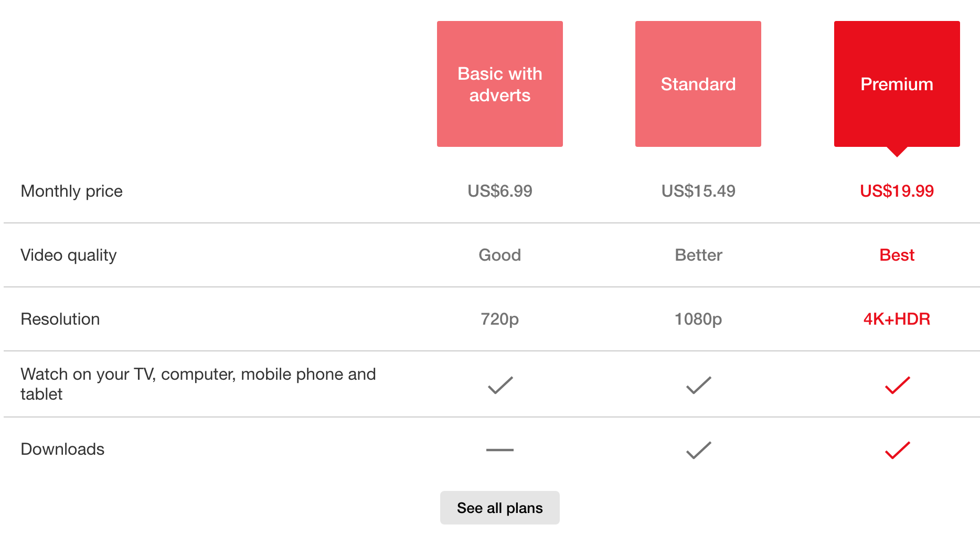This screenshot has height=535, width=980.
Task: Click the See all plans button
Action: (499, 508)
